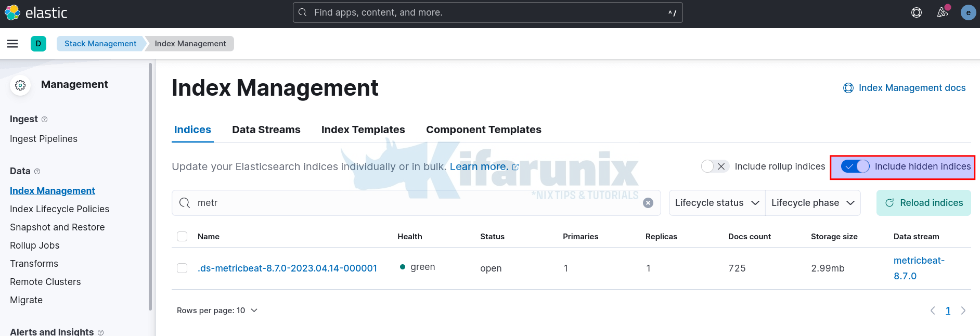
Task: Click the green health cell
Action: tap(417, 267)
